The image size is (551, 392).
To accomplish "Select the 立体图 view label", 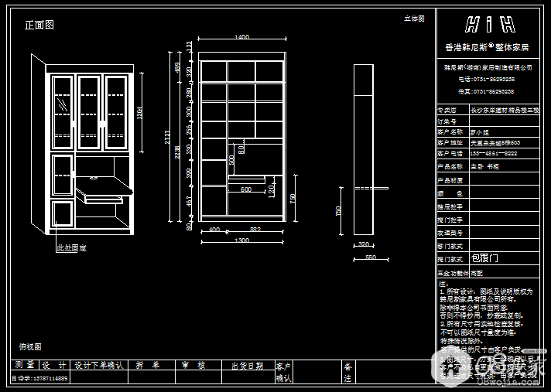I will [x=414, y=19].
